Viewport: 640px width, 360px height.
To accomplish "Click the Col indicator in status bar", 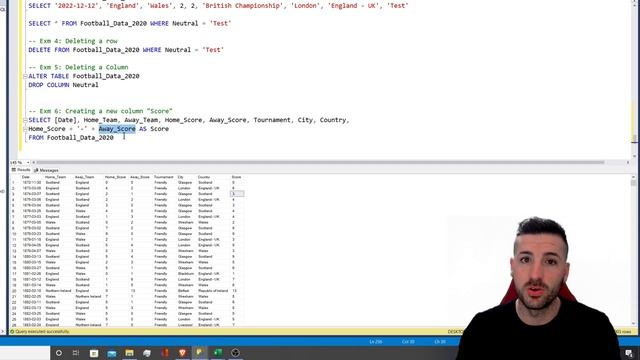I will pos(408,342).
